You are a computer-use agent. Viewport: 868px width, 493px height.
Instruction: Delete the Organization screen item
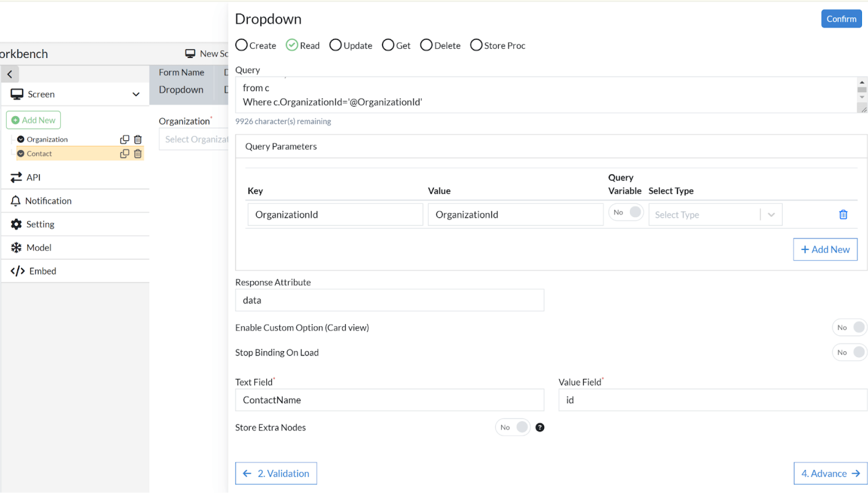pos(138,139)
